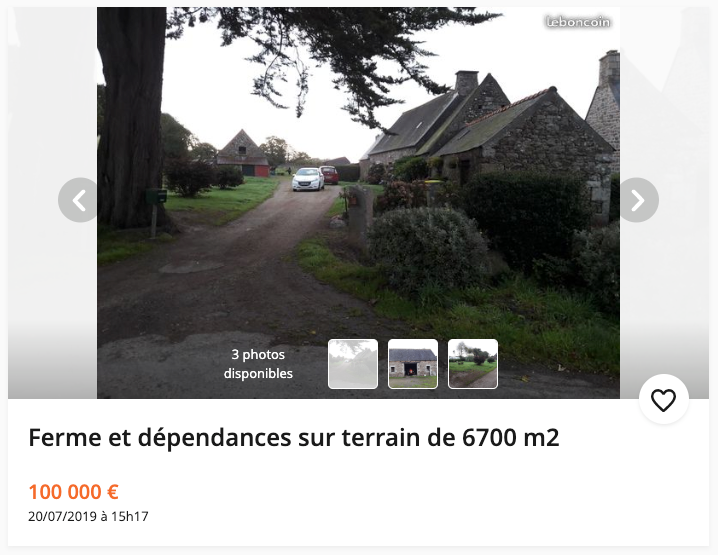Save listing using the heart favorite icon
This screenshot has width=718, height=555.
(x=664, y=399)
